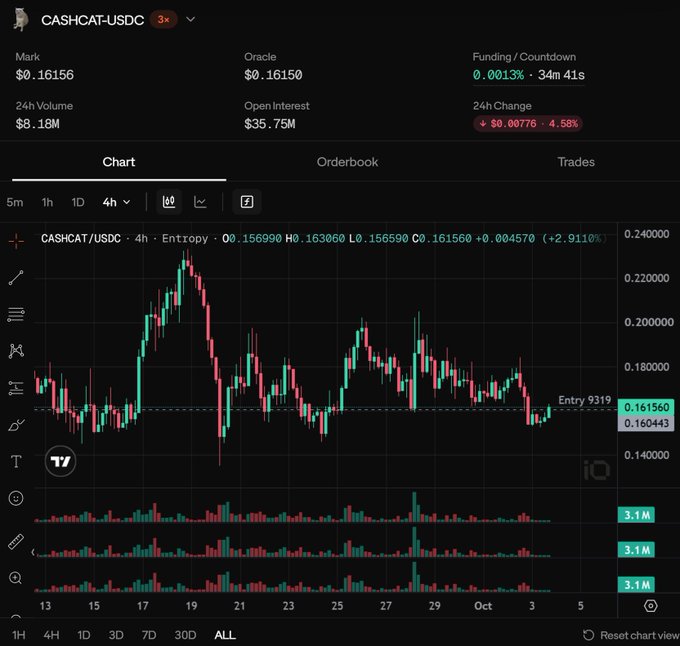
Task: Click the Open Interest $35.75M value
Action: click(x=269, y=124)
